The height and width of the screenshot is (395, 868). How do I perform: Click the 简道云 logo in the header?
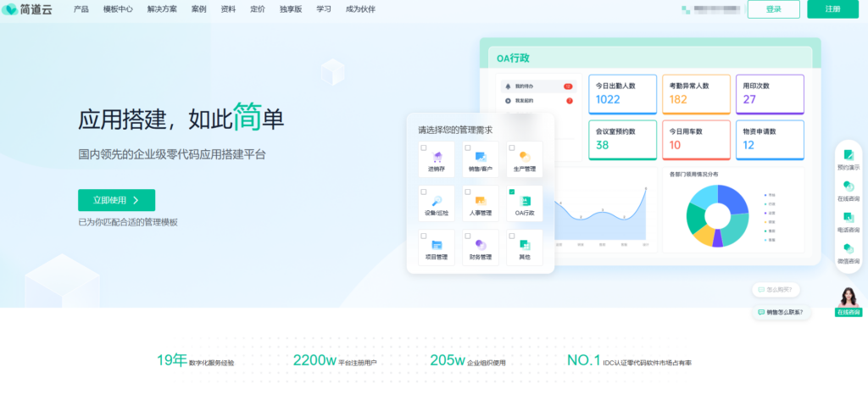click(x=28, y=9)
